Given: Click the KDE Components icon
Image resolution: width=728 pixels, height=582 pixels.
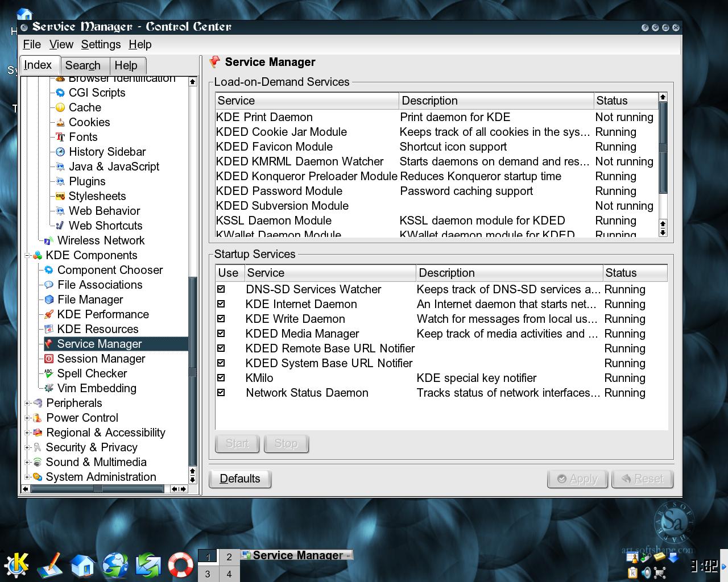Looking at the screenshot, I should (x=38, y=255).
